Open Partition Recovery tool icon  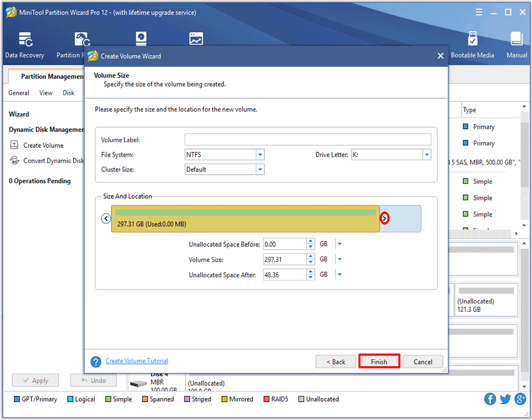pyautogui.click(x=82, y=39)
